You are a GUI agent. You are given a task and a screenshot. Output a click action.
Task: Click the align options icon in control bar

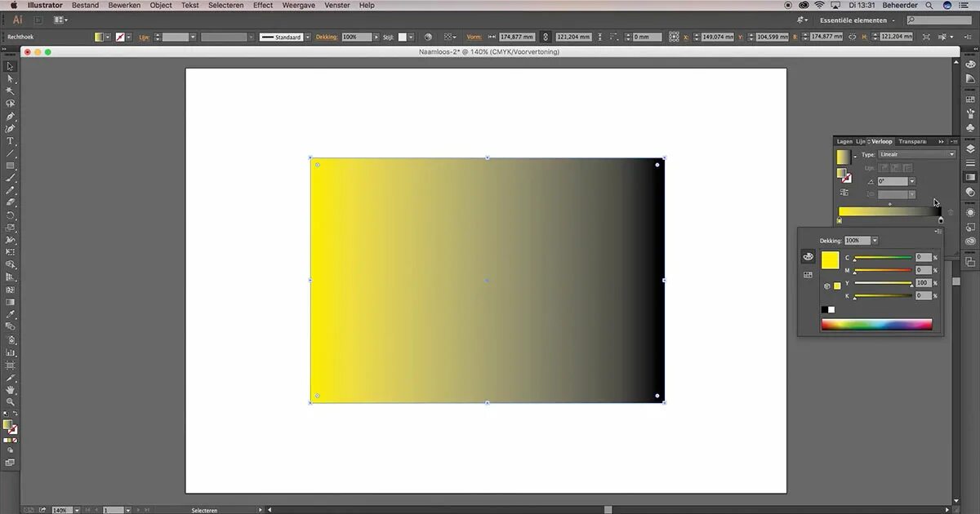tap(450, 37)
